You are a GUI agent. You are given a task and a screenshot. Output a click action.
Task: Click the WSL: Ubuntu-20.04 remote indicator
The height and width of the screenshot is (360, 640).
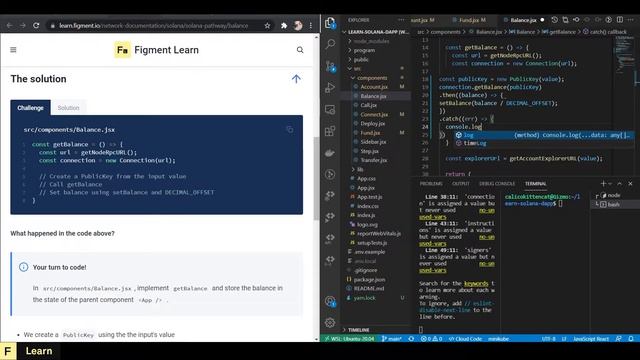350,339
